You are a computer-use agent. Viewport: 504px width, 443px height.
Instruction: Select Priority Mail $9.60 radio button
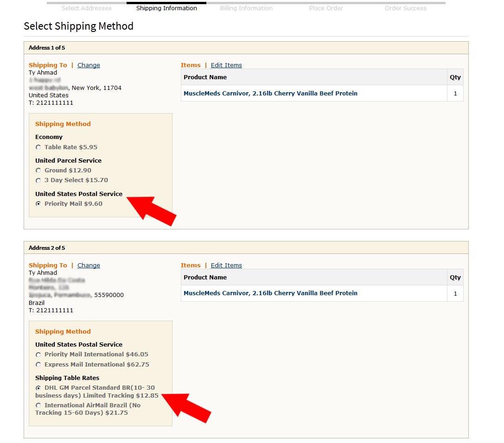pyautogui.click(x=38, y=204)
